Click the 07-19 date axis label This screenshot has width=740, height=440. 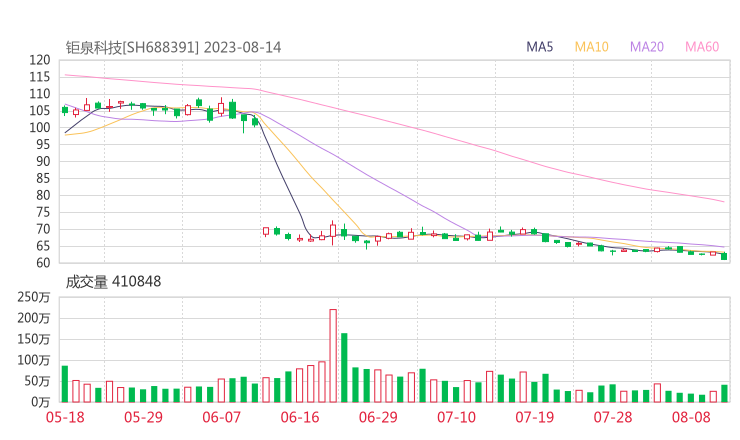(x=534, y=417)
